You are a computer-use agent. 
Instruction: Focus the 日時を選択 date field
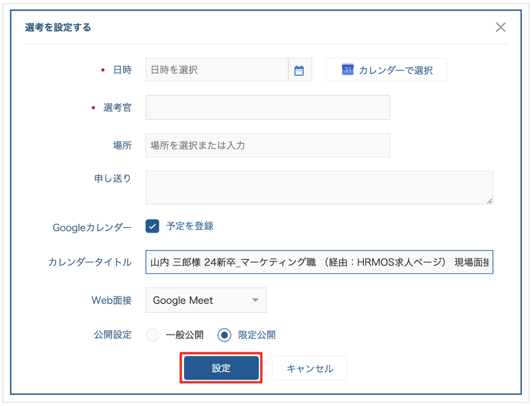216,70
